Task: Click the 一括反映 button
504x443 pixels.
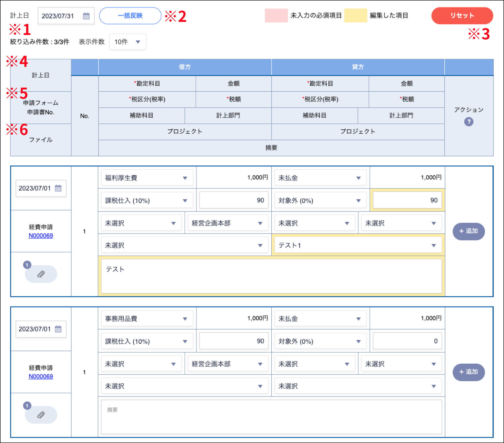Action: pos(130,16)
